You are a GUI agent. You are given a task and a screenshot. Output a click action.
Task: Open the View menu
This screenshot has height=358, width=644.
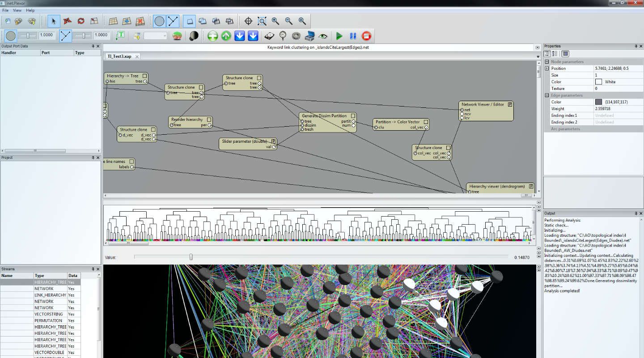pos(17,10)
